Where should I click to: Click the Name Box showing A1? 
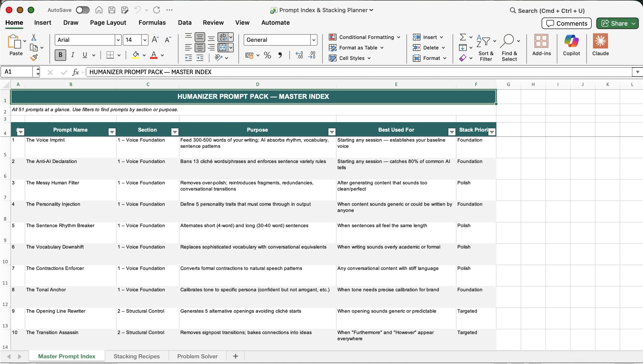pyautogui.click(x=17, y=72)
